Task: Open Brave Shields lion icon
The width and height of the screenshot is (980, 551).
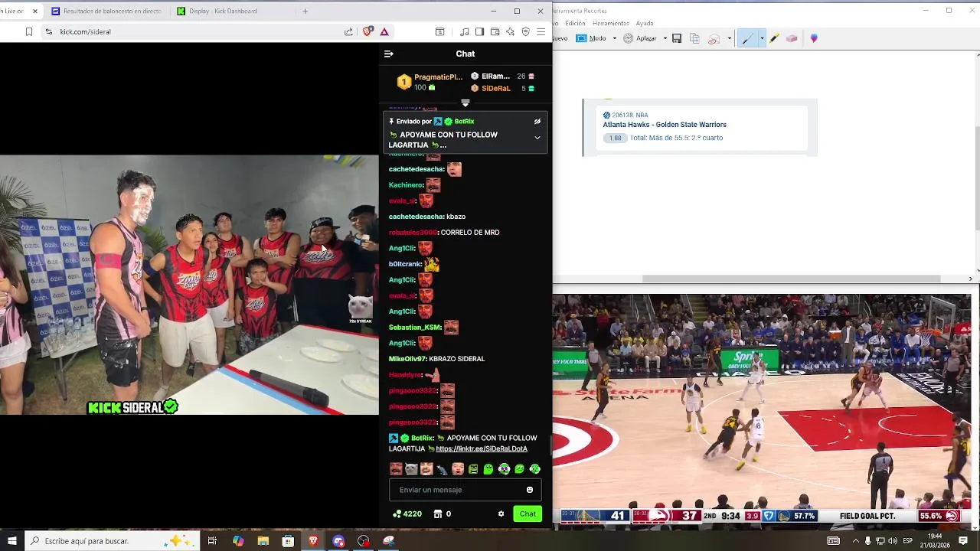Action: coord(367,31)
